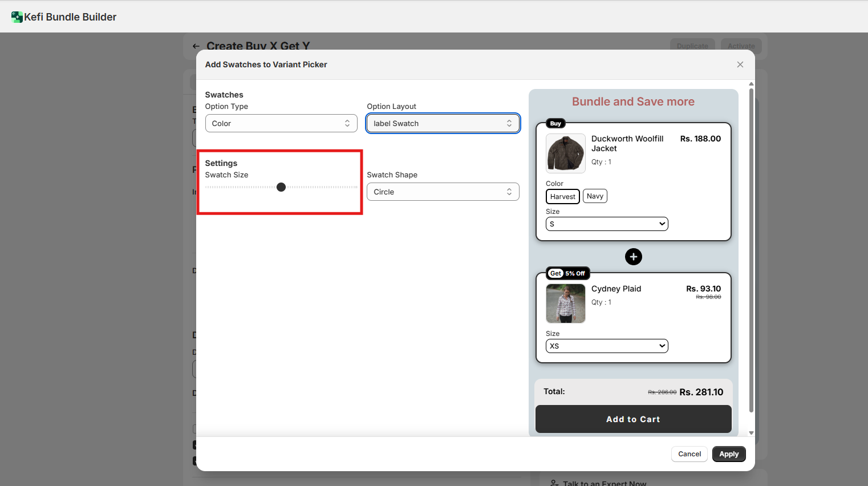Open the Swatch Shape dropdown

443,192
